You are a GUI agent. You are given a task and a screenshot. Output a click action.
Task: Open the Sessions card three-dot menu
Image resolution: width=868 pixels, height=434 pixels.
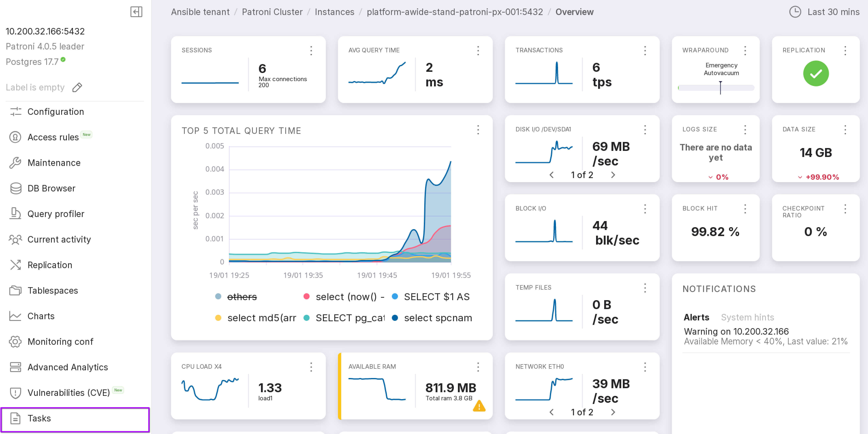point(311,50)
